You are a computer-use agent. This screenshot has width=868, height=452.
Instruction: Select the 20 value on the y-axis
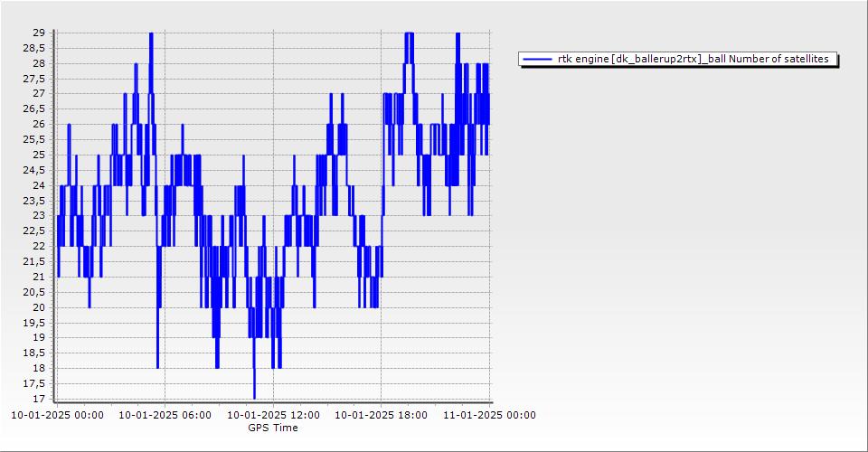click(x=39, y=307)
